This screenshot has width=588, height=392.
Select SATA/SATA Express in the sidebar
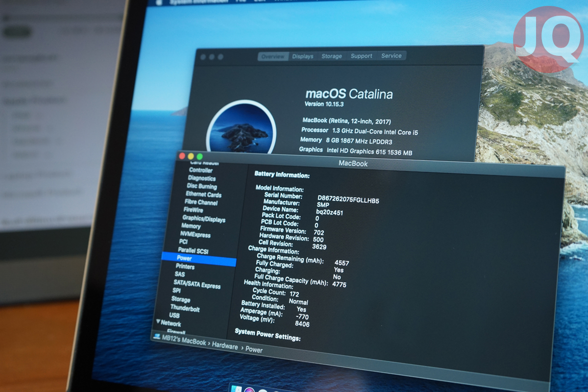pyautogui.click(x=197, y=284)
